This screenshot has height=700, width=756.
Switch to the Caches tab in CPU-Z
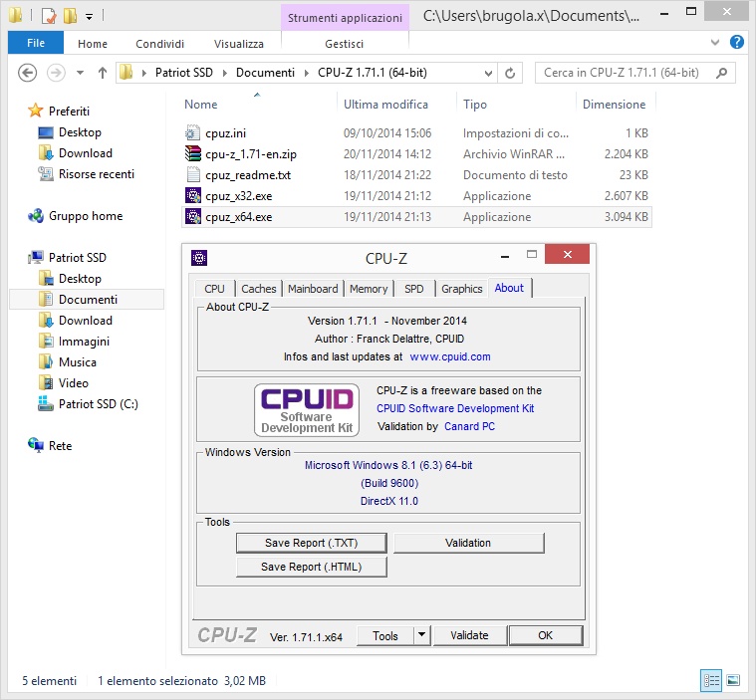pyautogui.click(x=259, y=289)
